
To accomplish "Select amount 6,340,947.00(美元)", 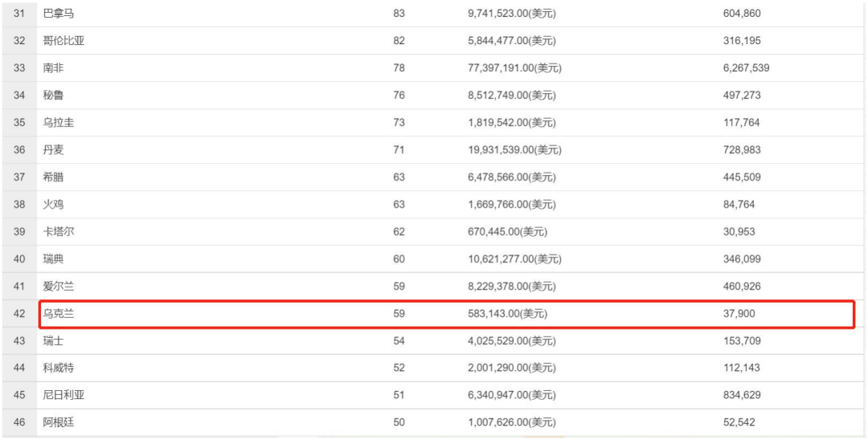I will (x=511, y=396).
